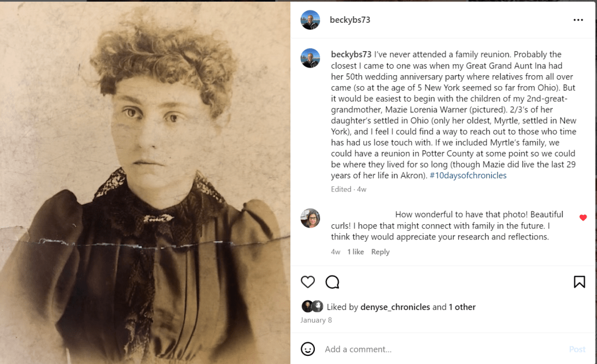The width and height of the screenshot is (597, 364).
Task: Open the emoji picker smiley icon
Action: [308, 349]
